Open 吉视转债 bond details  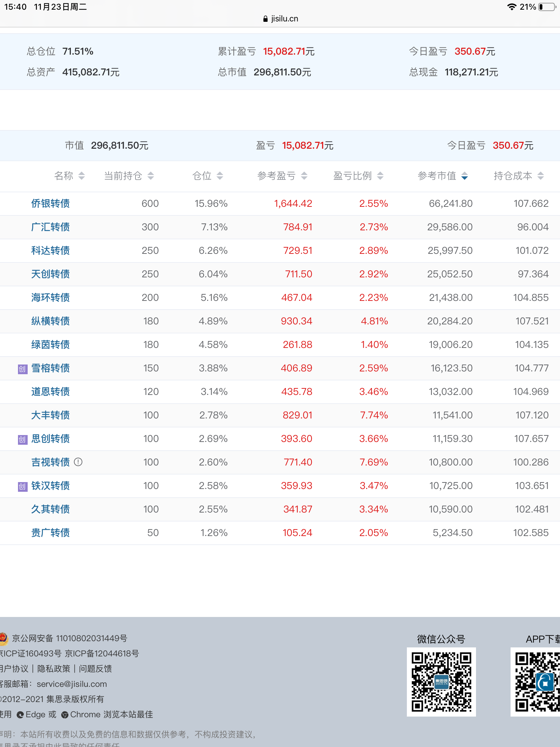(50, 462)
